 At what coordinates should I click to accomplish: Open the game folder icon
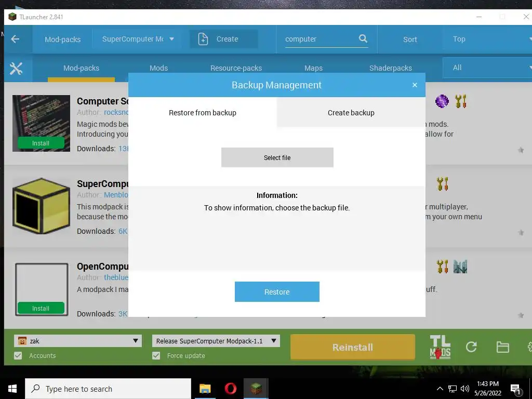(x=502, y=347)
